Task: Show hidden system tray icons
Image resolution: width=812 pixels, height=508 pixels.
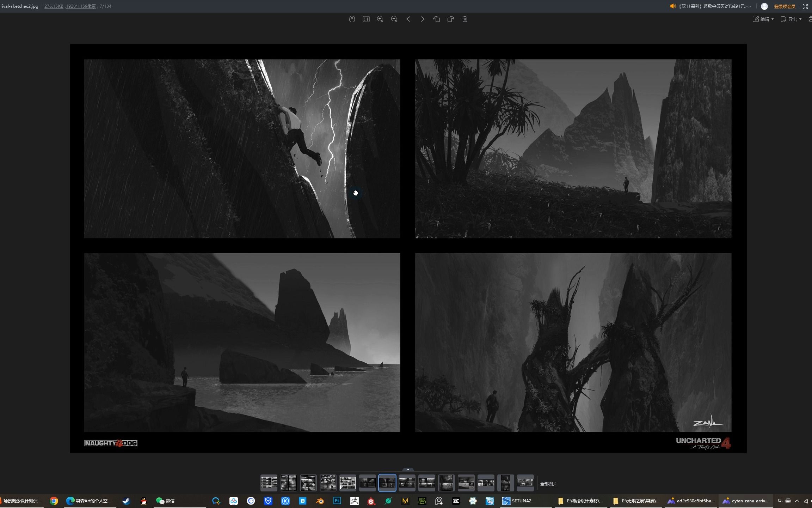Action: pyautogui.click(x=797, y=501)
